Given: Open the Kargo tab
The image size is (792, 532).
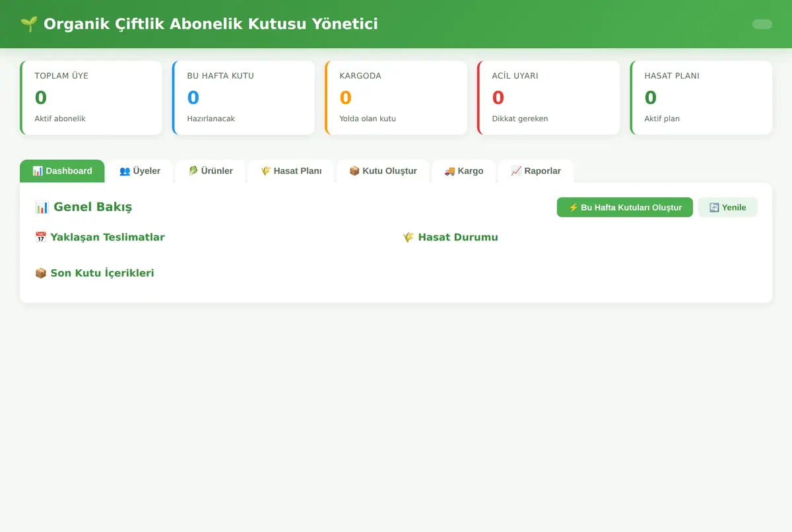Looking at the screenshot, I should (x=464, y=171).
